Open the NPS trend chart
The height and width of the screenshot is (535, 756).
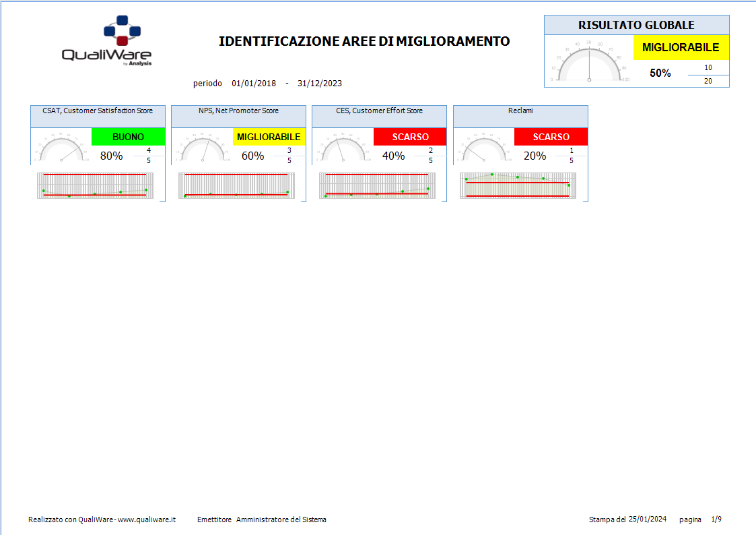(x=236, y=185)
